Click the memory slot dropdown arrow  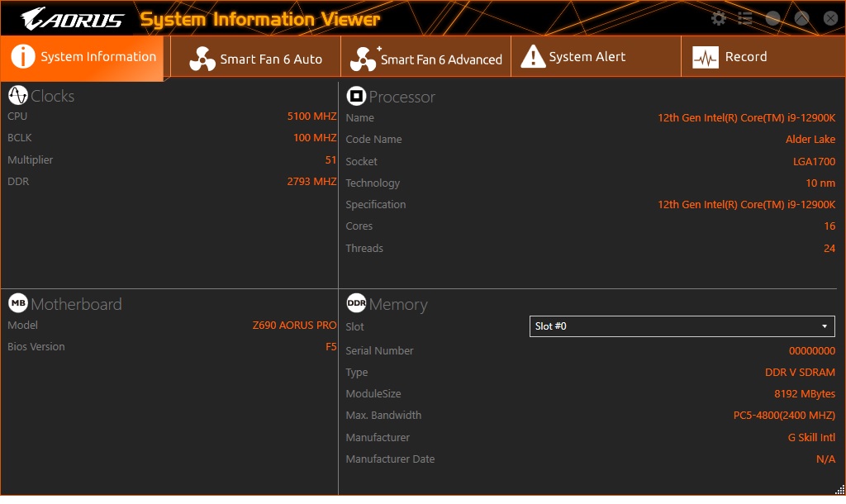(825, 326)
